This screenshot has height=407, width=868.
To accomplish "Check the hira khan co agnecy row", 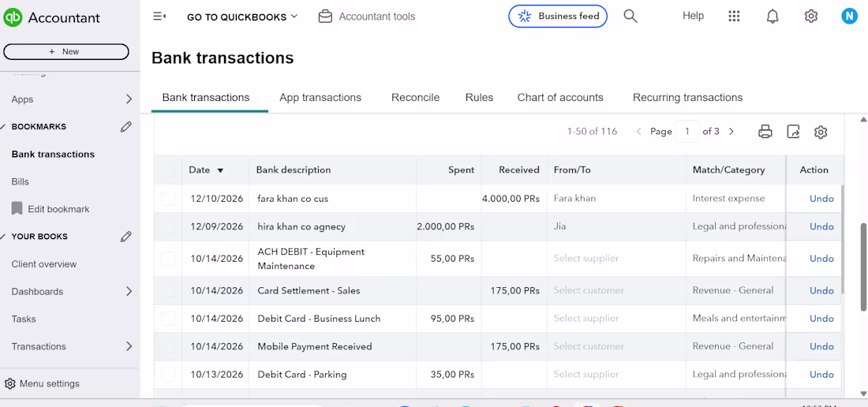I will click(x=168, y=226).
